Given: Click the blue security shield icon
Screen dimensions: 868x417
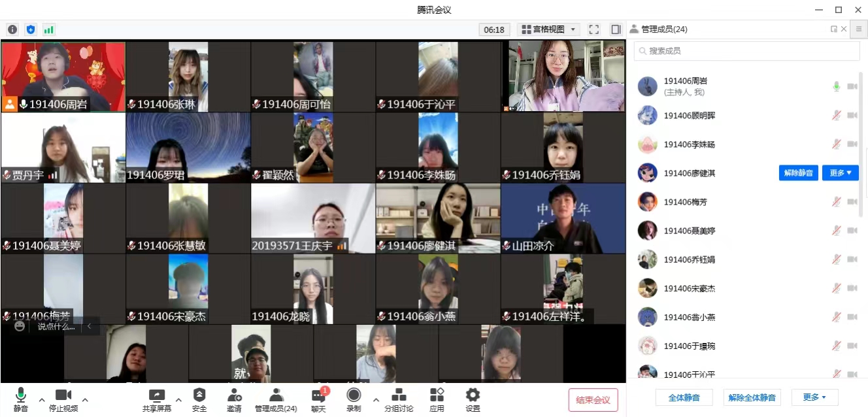Looking at the screenshot, I should [31, 29].
